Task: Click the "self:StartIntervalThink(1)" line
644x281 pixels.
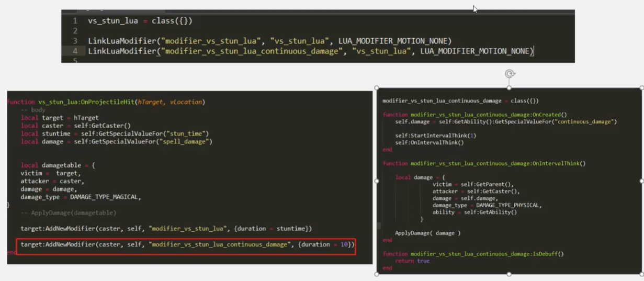Action: click(436, 135)
